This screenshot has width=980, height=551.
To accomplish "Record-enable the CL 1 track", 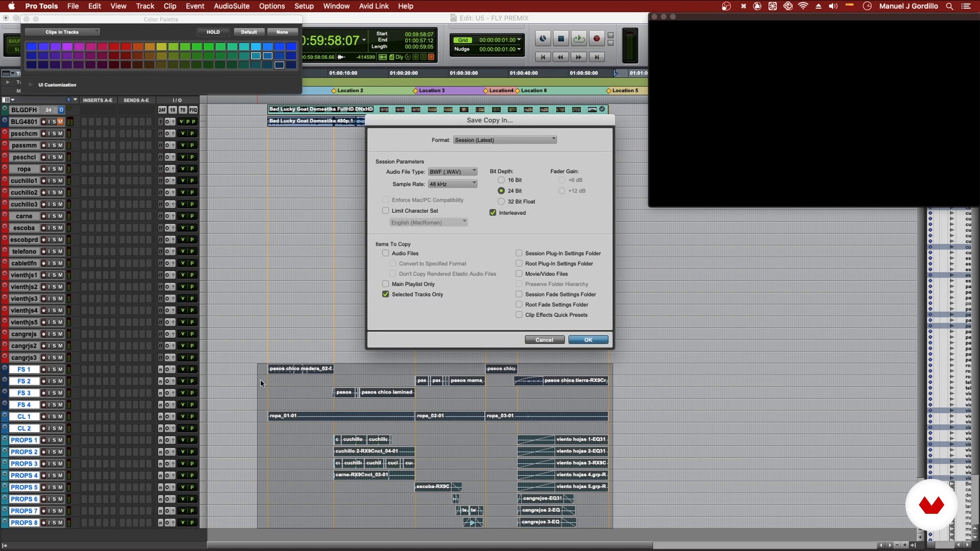I will (x=44, y=417).
